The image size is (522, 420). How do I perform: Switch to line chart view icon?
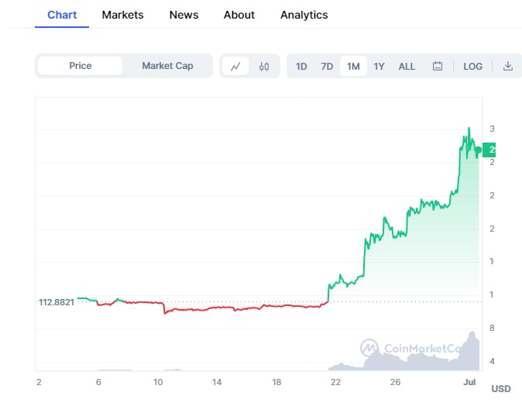[235, 67]
